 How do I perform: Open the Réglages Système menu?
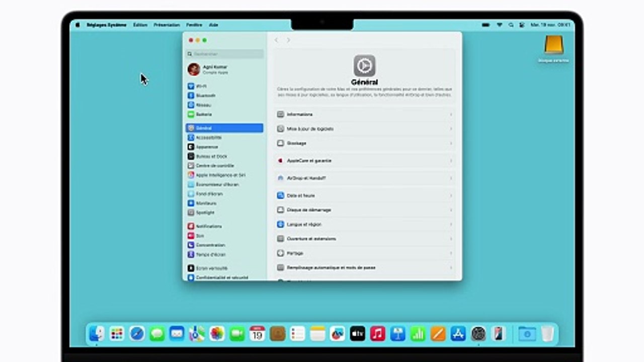[x=107, y=25]
